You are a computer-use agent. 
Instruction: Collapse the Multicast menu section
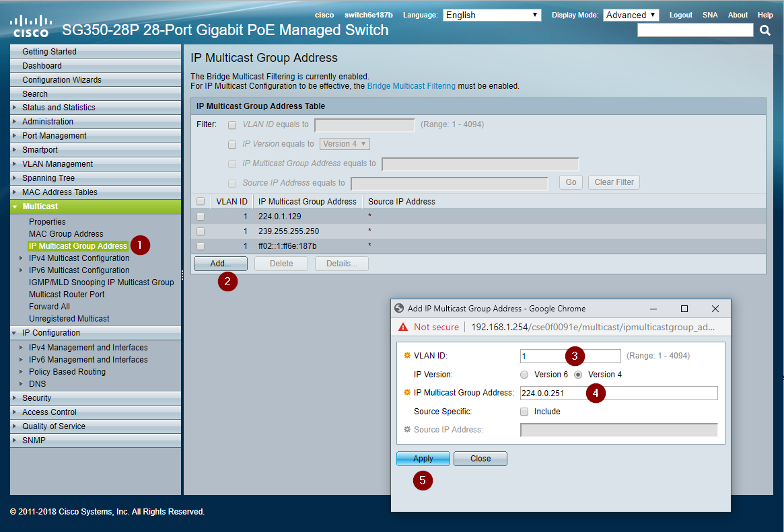(96, 206)
